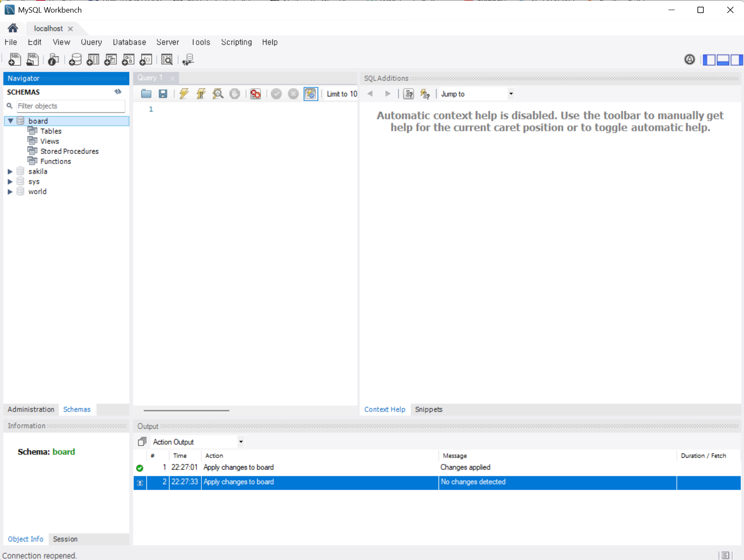The image size is (744, 560).
Task: Switch to the Administration tab
Action: [31, 409]
